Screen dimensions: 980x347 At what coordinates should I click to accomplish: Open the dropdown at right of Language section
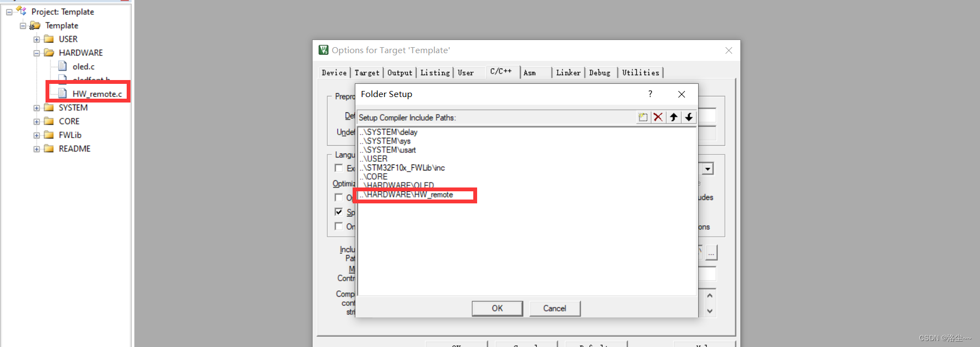708,169
